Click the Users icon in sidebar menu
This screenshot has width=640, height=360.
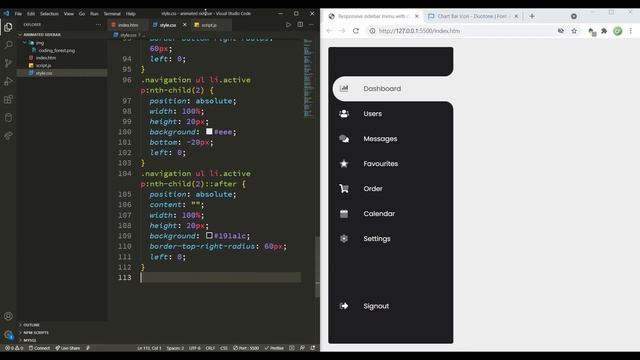tap(344, 113)
